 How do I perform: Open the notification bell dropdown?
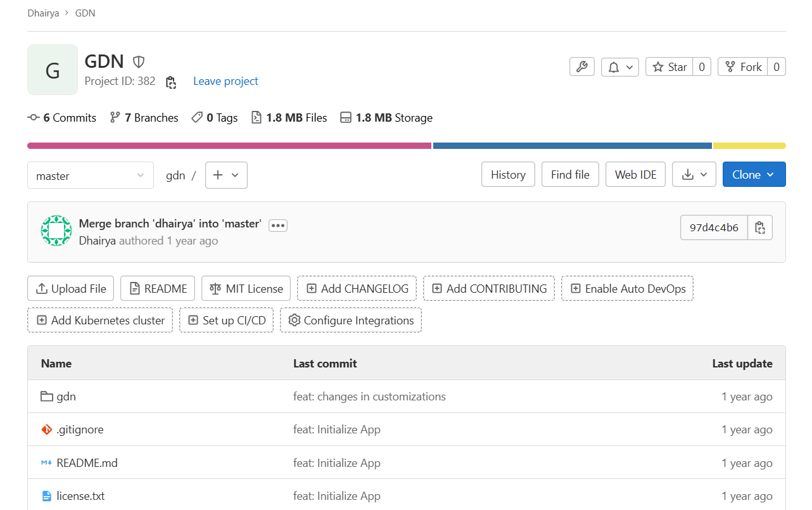(619, 67)
